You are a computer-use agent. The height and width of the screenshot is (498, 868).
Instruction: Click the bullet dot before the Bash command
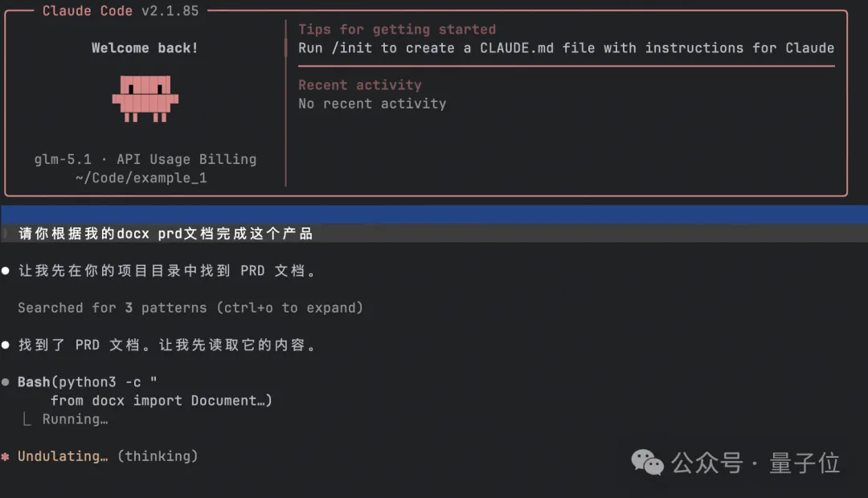[x=6, y=382]
